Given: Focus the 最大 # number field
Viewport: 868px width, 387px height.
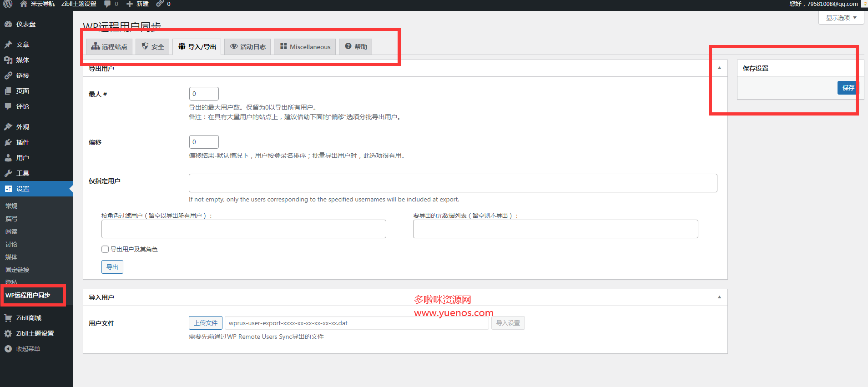Looking at the screenshot, I should pos(204,94).
